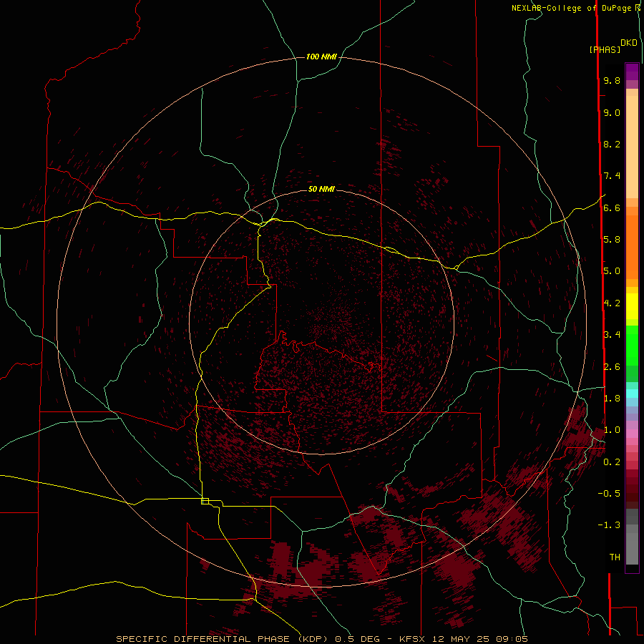Click the 4.2 legend value
This screenshot has width=644, height=644.
[612, 303]
